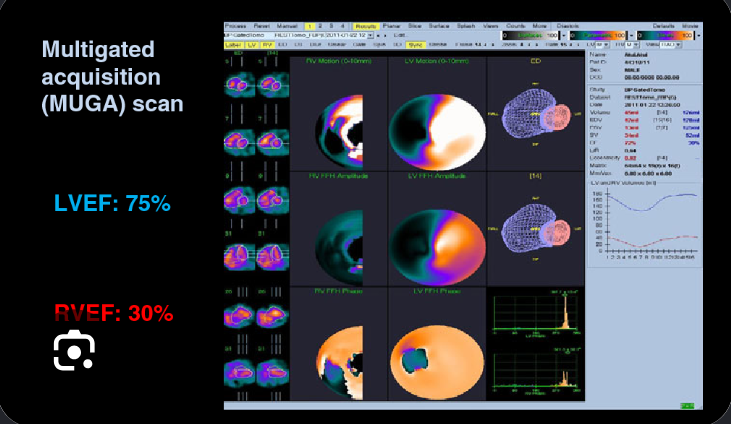This screenshot has width=731, height=424.
Task: Click the 'Multigated acquisition (MUGA) scan' title
Action: tap(112, 76)
